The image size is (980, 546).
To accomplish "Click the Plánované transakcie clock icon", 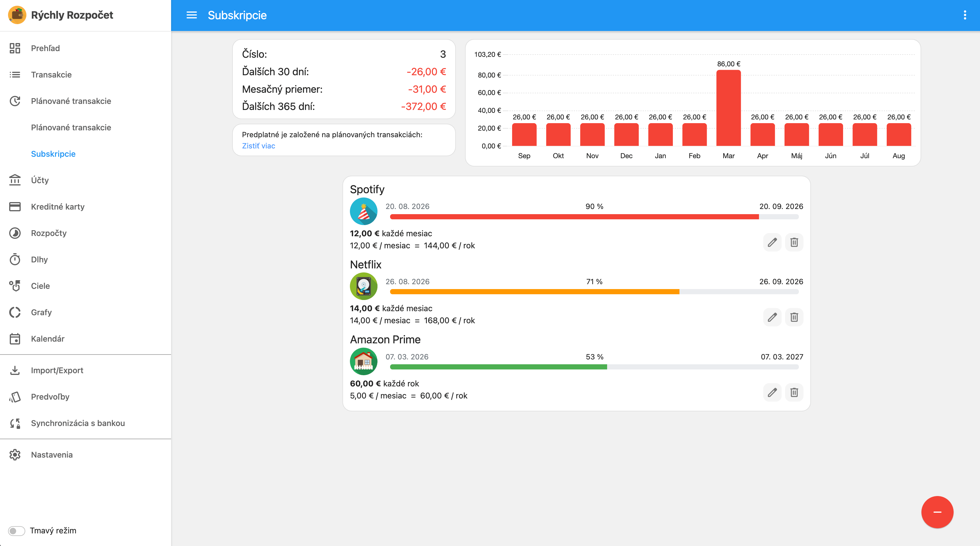I will click(15, 101).
